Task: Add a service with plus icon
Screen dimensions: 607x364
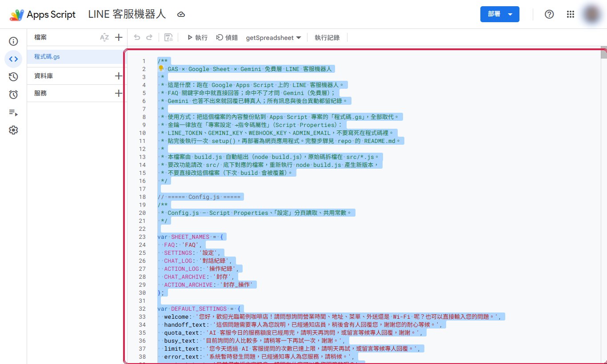Action: (119, 93)
